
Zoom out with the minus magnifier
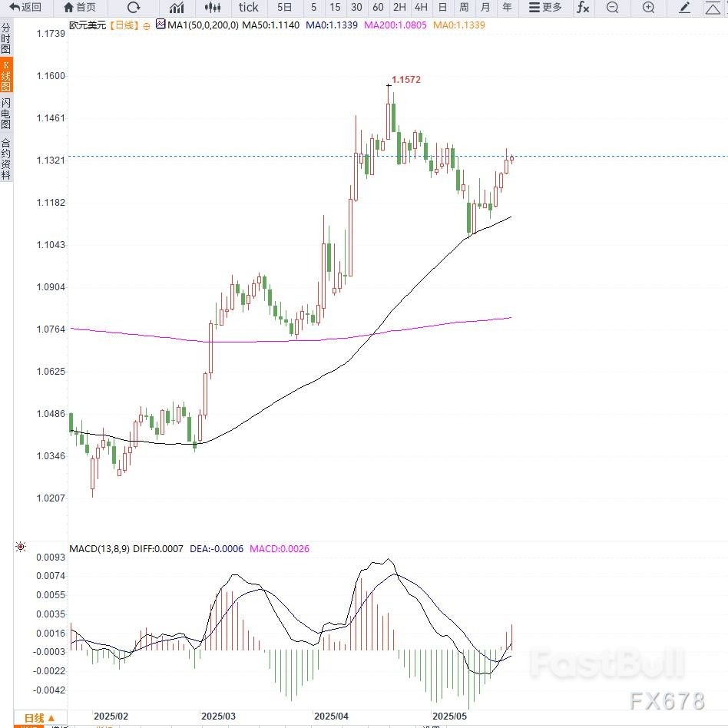tap(612, 8)
